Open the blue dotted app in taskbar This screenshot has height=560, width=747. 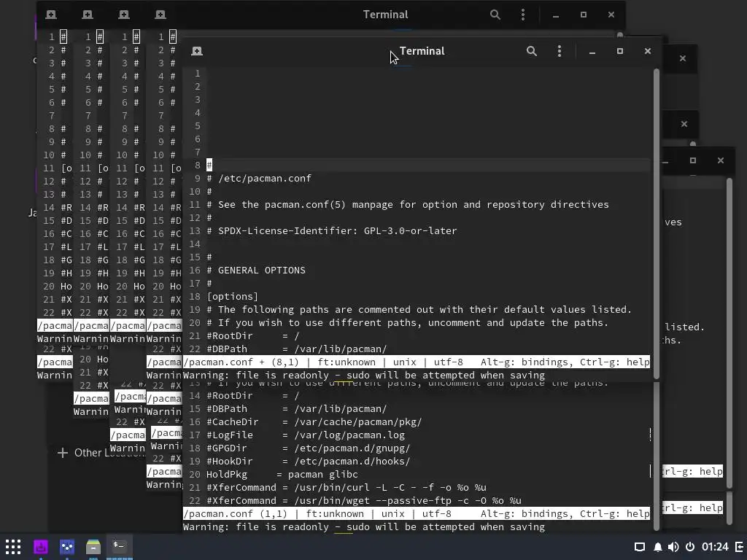(x=67, y=547)
